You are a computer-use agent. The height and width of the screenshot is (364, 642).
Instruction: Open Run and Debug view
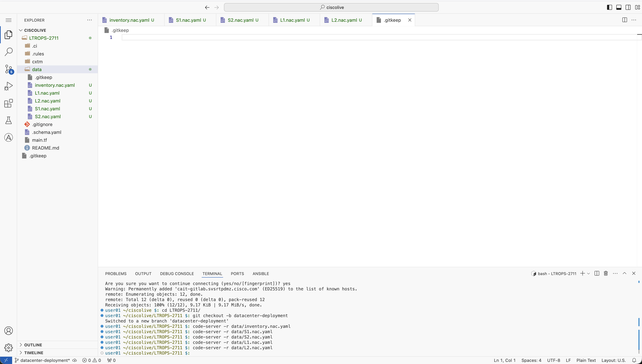pyautogui.click(x=9, y=86)
